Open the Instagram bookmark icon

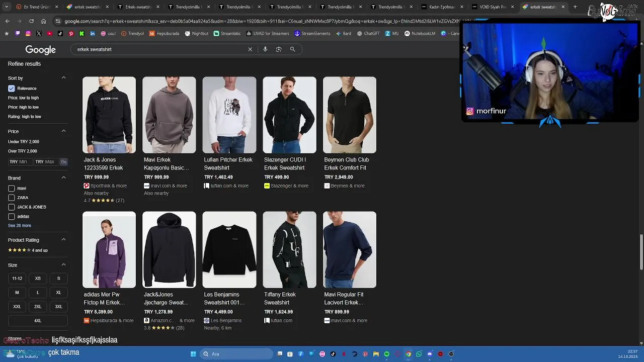click(28, 34)
